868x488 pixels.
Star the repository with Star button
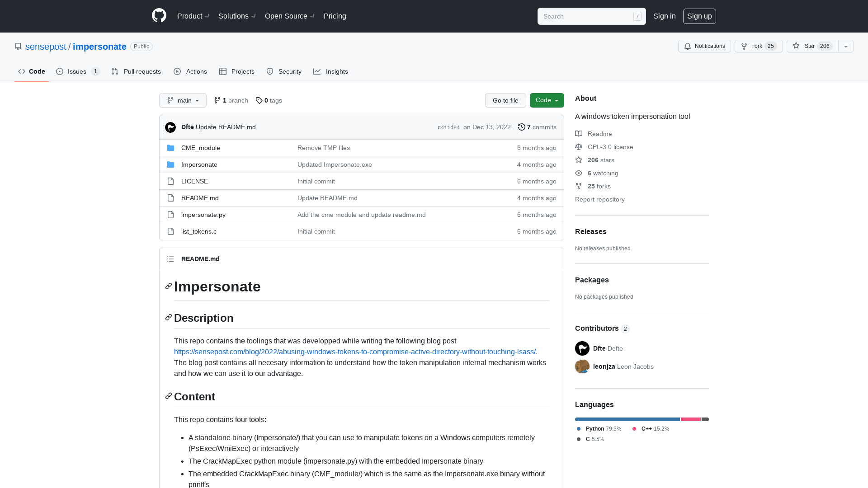click(x=812, y=46)
